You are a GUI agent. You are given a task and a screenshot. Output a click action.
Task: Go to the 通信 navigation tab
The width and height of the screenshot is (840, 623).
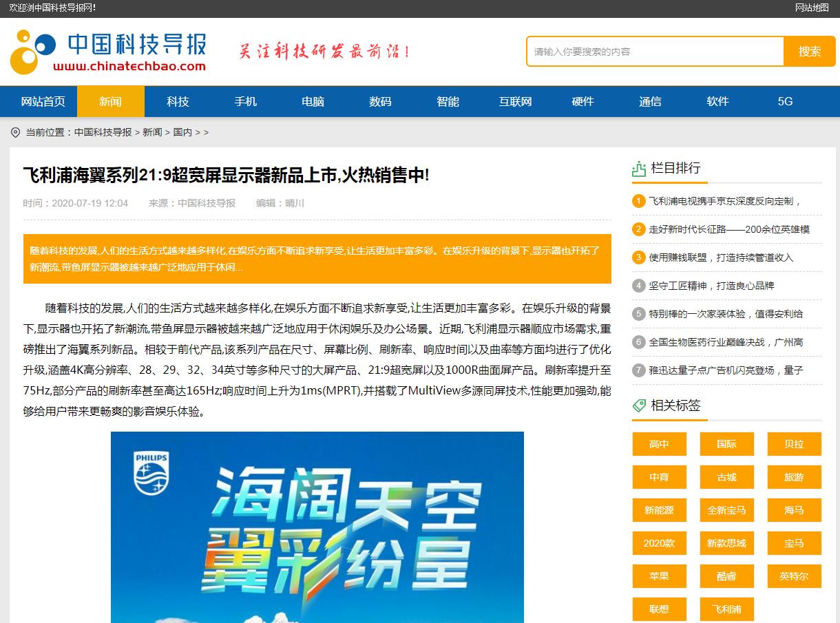[651, 102]
